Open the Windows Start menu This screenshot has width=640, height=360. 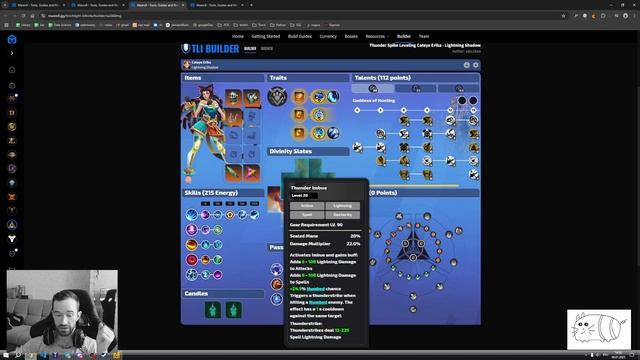(x=6, y=355)
